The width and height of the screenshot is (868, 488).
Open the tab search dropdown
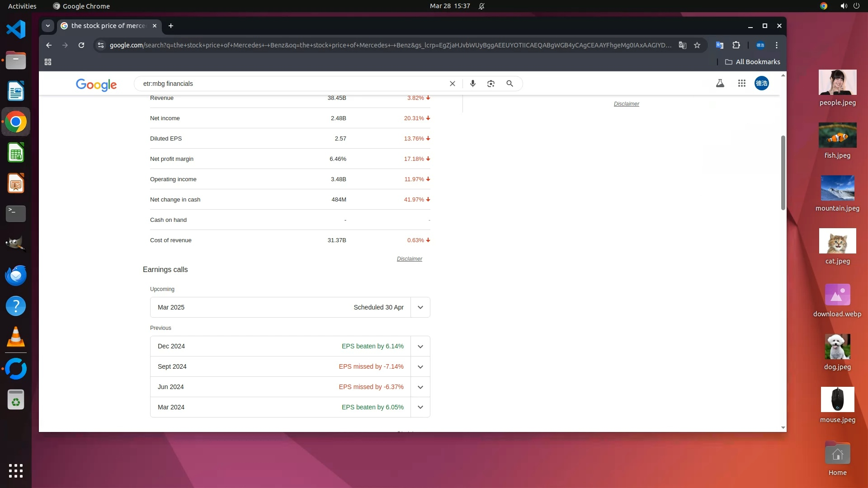[47, 26]
